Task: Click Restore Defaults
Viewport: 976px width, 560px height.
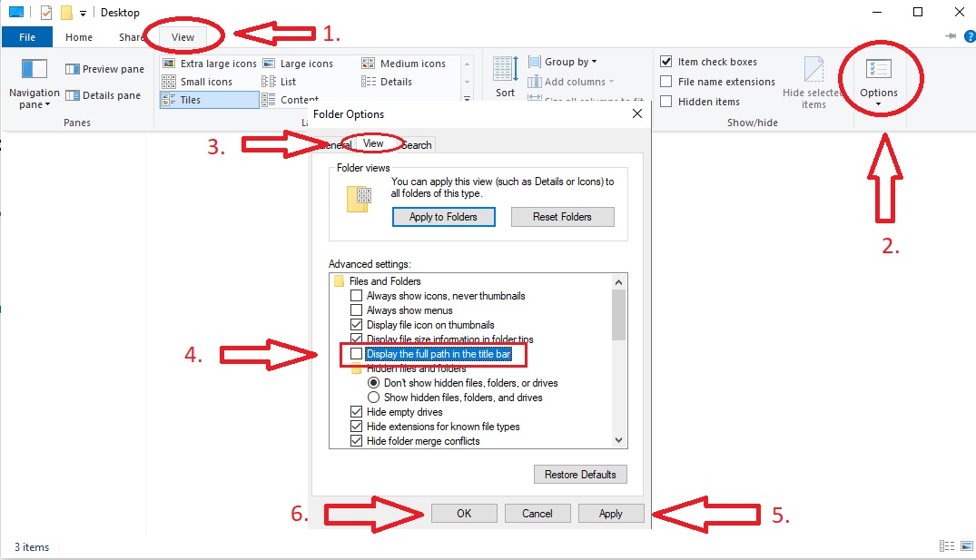Action: (x=580, y=474)
